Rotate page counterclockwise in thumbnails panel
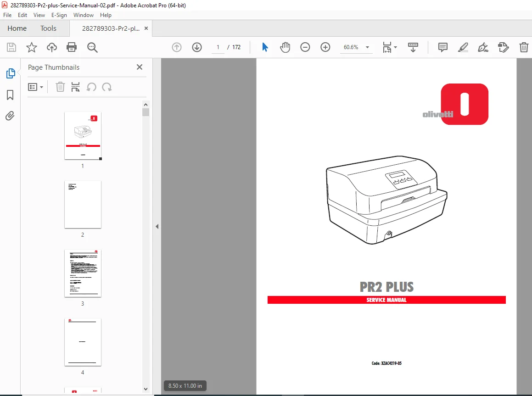Screen dimensions: 532x396 coord(91,87)
